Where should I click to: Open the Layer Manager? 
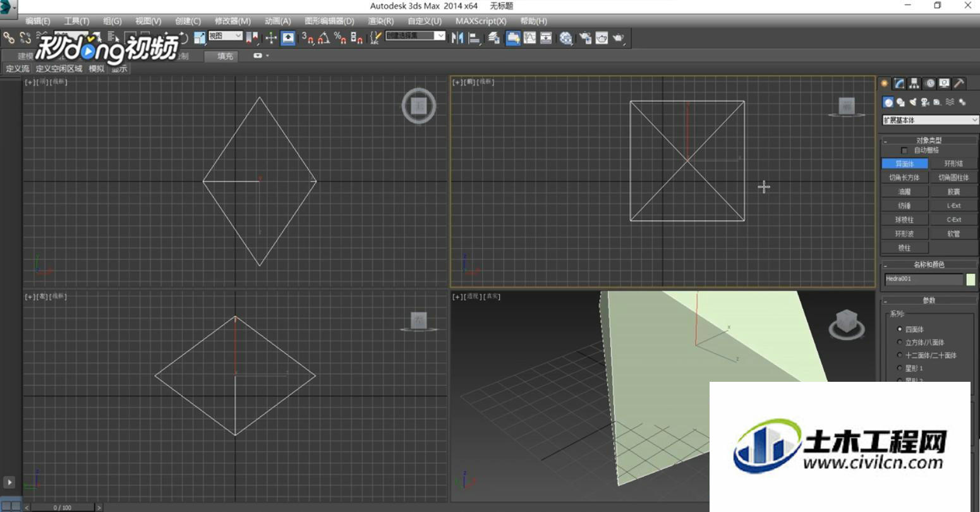494,39
